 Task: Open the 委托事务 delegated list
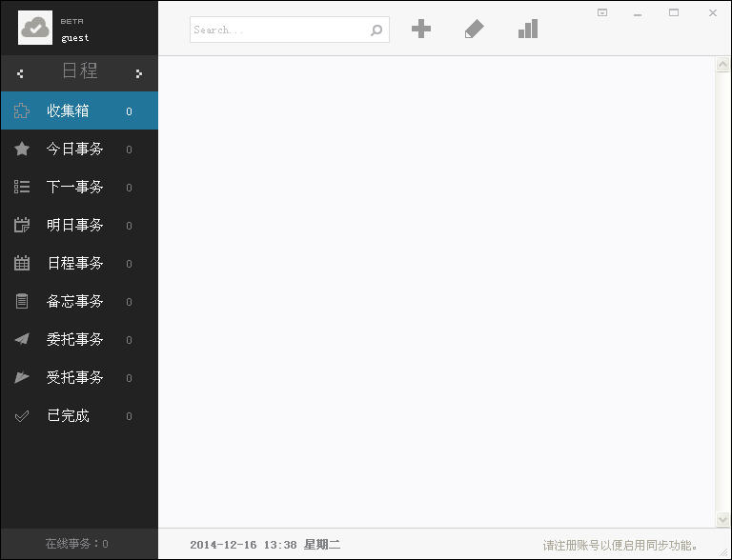(x=79, y=339)
